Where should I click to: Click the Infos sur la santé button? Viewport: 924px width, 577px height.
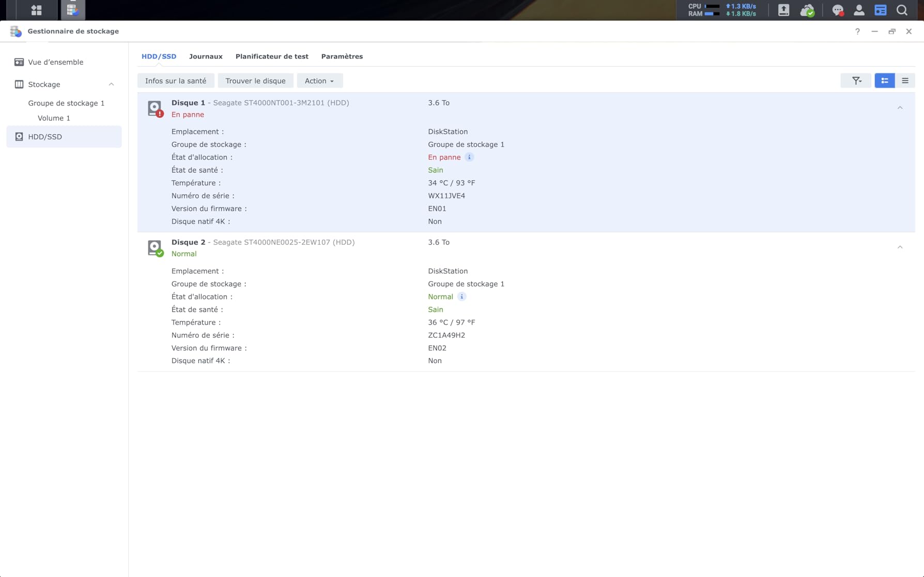[x=176, y=81]
